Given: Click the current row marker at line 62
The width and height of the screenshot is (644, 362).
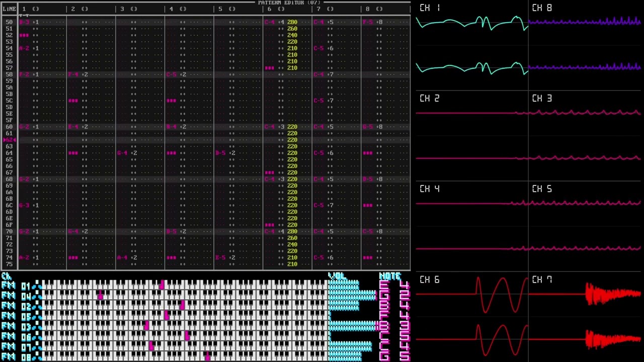Looking at the screenshot, I should 9,140.
